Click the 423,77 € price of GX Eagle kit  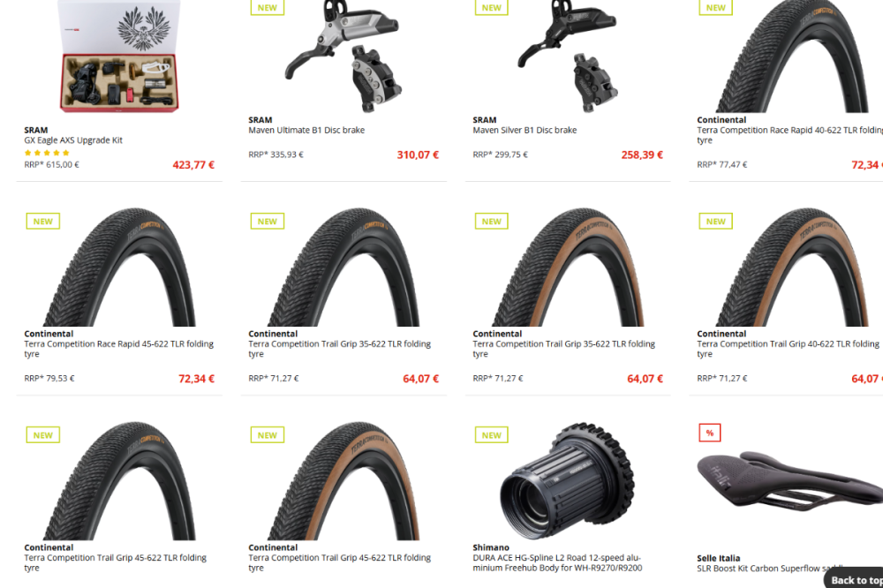tap(193, 165)
